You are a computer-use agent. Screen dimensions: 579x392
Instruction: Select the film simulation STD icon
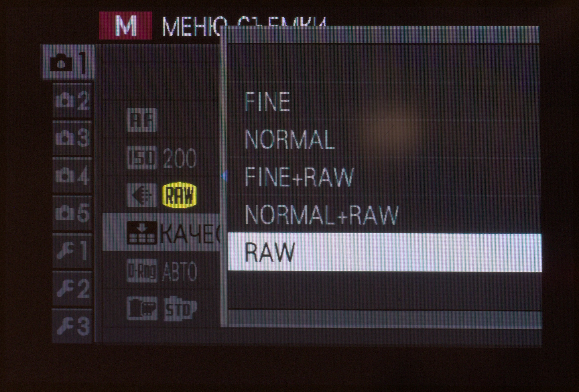tap(180, 308)
